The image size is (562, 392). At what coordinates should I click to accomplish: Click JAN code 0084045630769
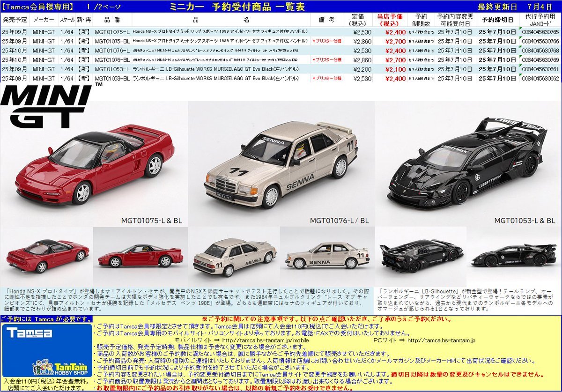pyautogui.click(x=541, y=60)
